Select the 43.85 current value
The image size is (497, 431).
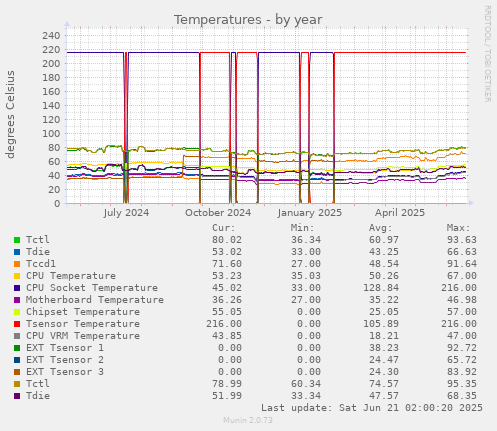pyautogui.click(x=227, y=336)
